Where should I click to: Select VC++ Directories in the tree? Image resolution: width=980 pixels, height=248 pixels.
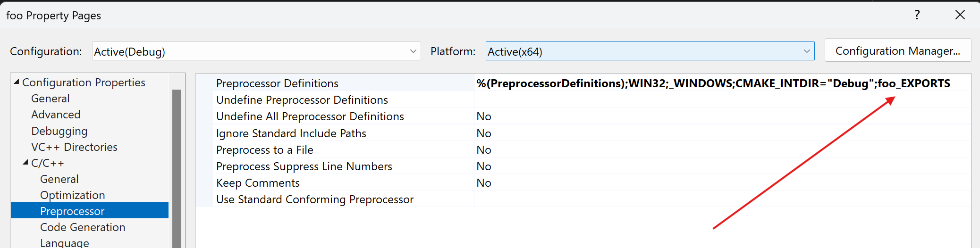[74, 147]
